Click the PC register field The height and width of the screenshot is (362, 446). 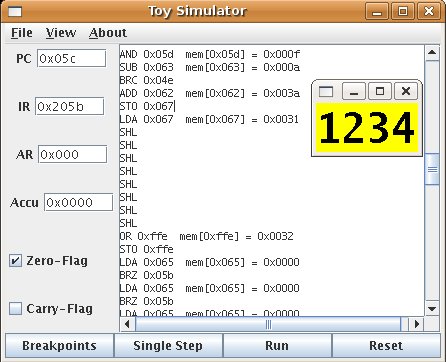[x=72, y=59]
